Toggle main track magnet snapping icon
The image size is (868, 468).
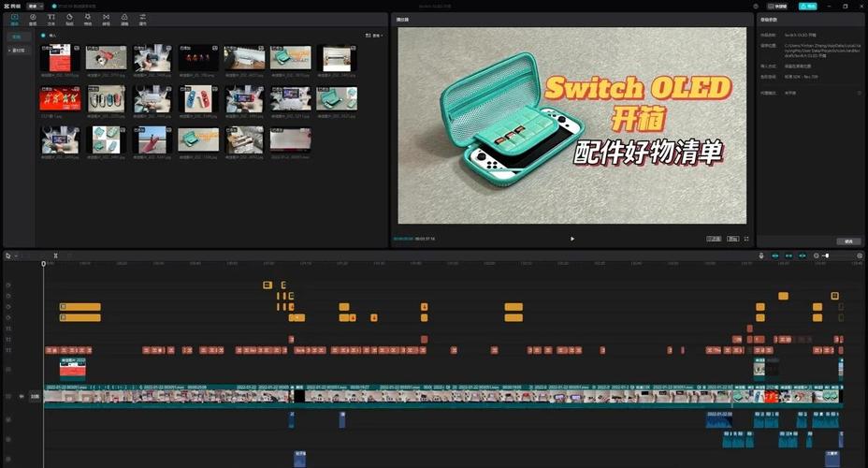pyautogui.click(x=775, y=256)
